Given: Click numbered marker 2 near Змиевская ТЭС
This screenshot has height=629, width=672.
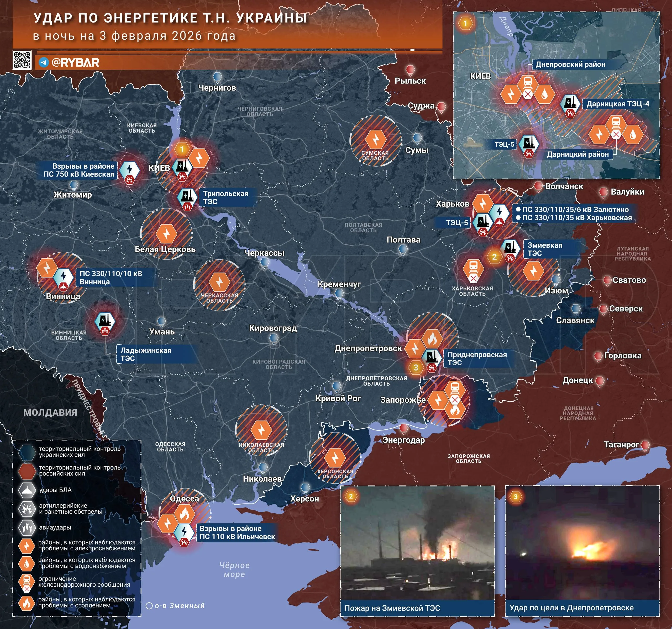Looking at the screenshot, I should 494,257.
